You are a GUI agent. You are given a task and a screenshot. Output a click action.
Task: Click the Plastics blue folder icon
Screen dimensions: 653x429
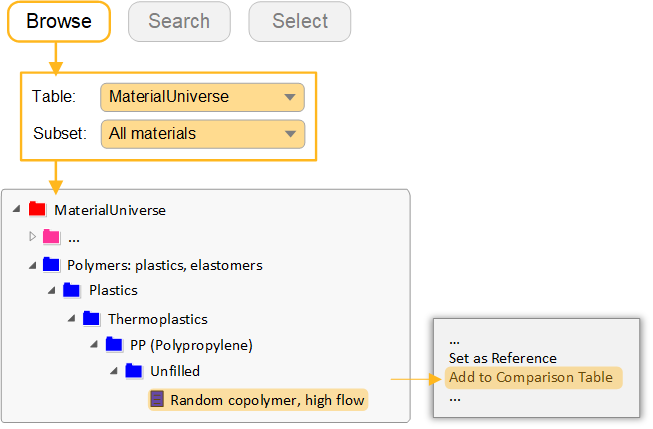pos(72,290)
